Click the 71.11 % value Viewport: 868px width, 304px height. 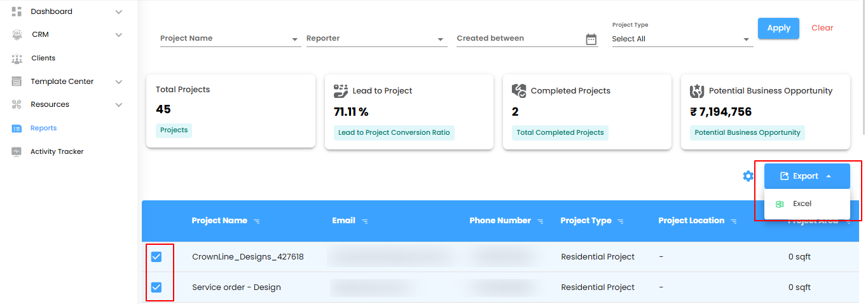click(x=351, y=112)
